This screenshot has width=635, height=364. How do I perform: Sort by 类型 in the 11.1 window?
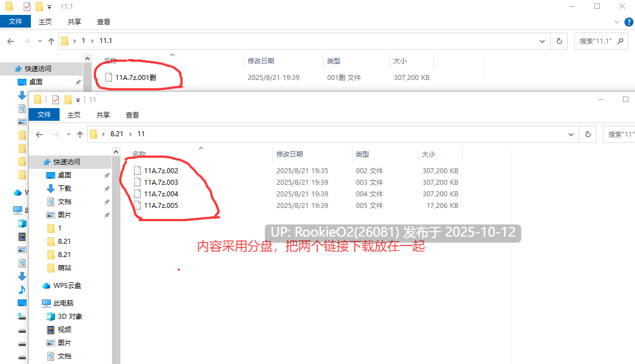(334, 61)
